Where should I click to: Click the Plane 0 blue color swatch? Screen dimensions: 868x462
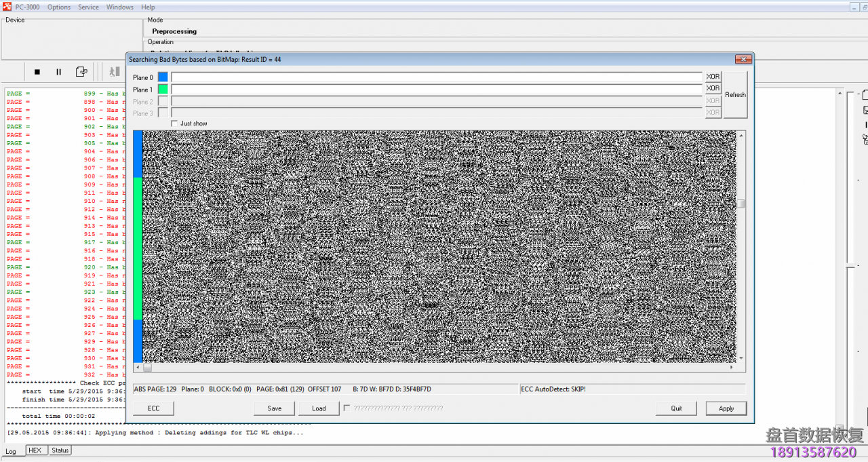point(163,77)
